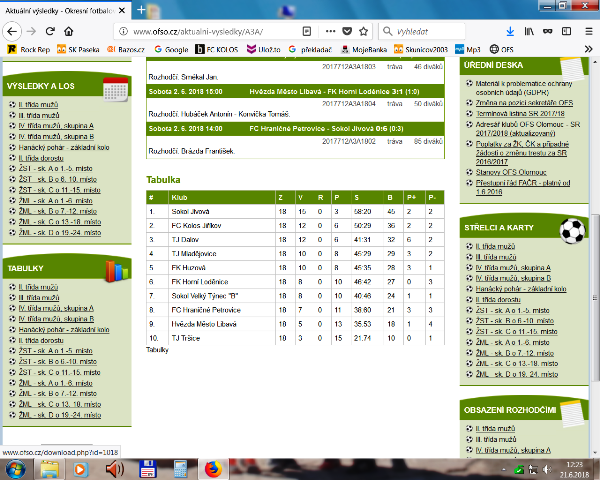Click the system tray volume icon
The image size is (600, 480).
[x=548, y=469]
